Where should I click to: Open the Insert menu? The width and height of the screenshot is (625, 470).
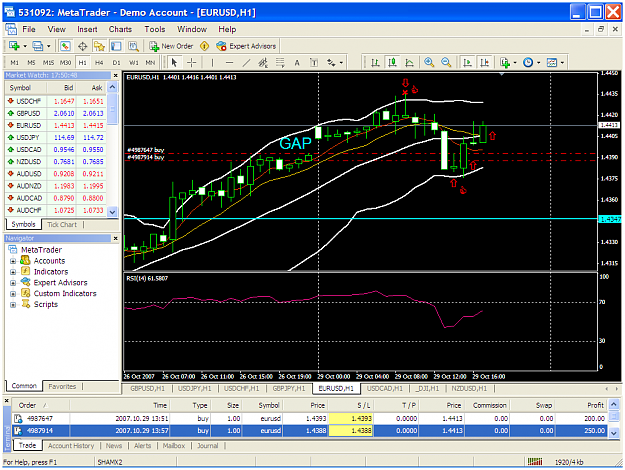pyautogui.click(x=87, y=29)
